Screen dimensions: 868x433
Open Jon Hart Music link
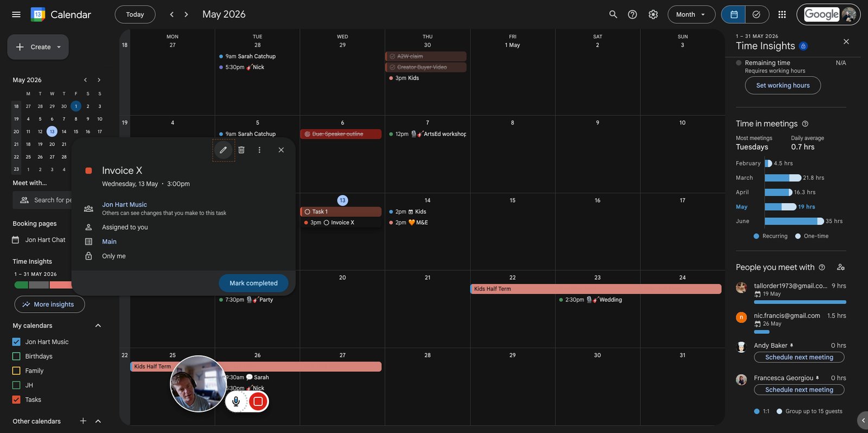coord(124,204)
